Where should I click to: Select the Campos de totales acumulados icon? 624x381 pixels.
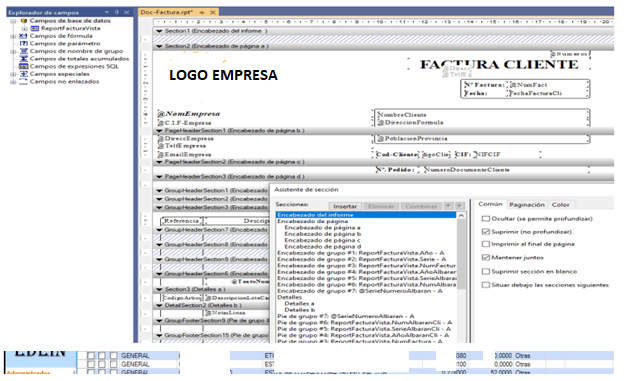(23, 59)
